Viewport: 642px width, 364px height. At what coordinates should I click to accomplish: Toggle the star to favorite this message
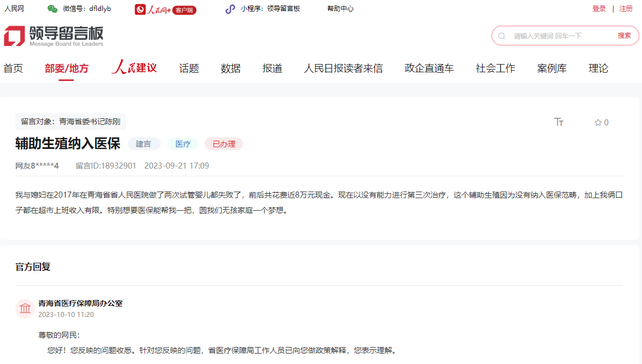[x=597, y=123]
